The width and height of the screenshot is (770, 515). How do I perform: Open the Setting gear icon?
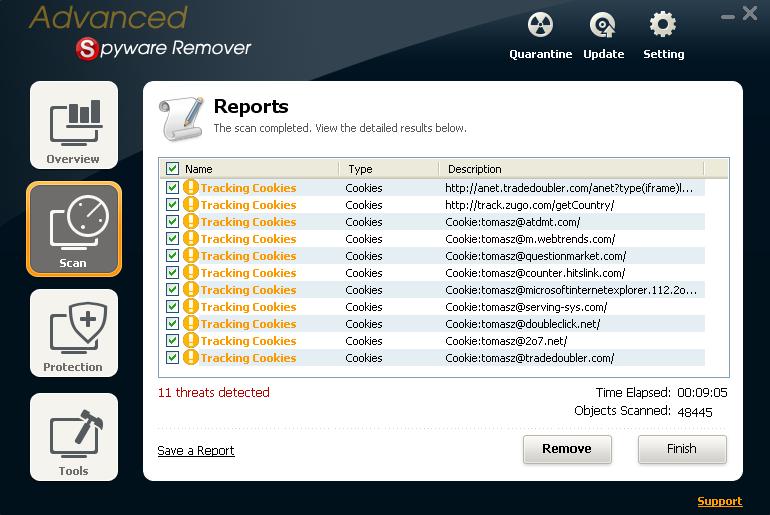click(x=663, y=25)
